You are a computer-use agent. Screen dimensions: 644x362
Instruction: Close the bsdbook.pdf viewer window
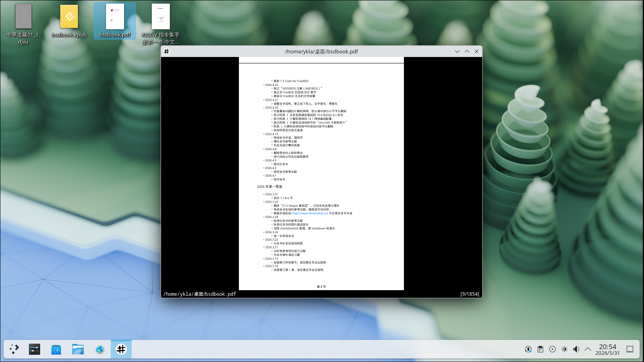tap(477, 51)
